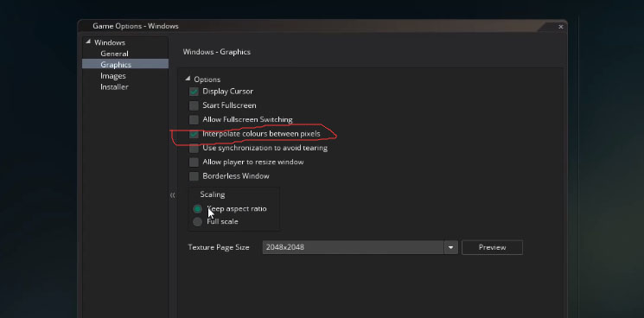
Task: Select Full scale radio button
Action: click(198, 221)
